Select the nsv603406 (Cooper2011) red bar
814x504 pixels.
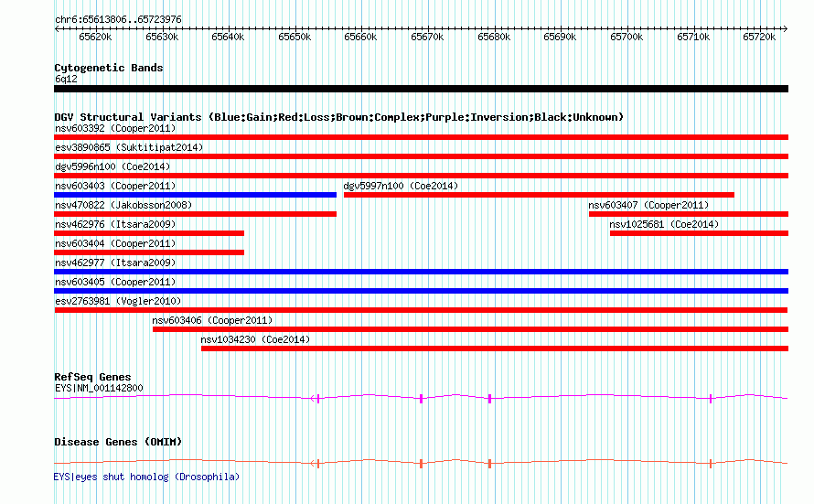tap(470, 329)
